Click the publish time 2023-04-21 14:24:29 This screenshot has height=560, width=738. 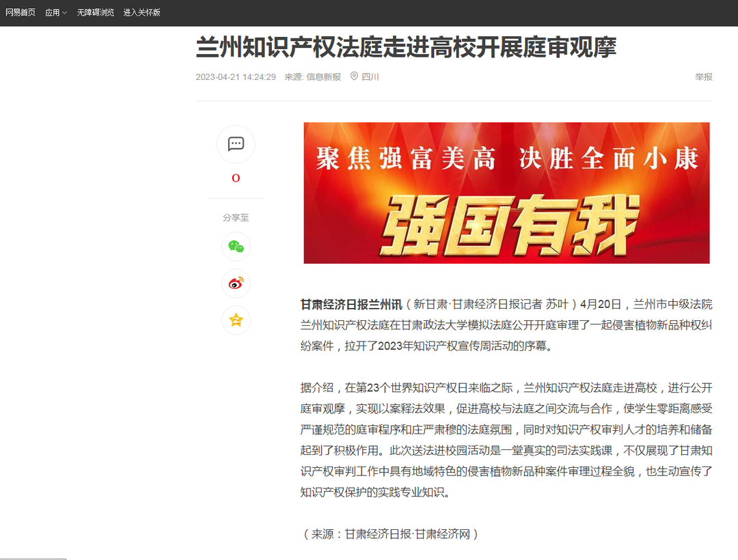[x=236, y=76]
